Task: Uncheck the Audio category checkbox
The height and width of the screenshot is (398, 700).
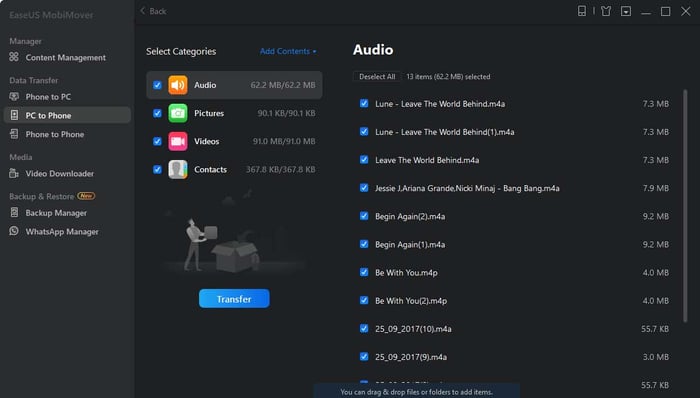Action: (157, 85)
